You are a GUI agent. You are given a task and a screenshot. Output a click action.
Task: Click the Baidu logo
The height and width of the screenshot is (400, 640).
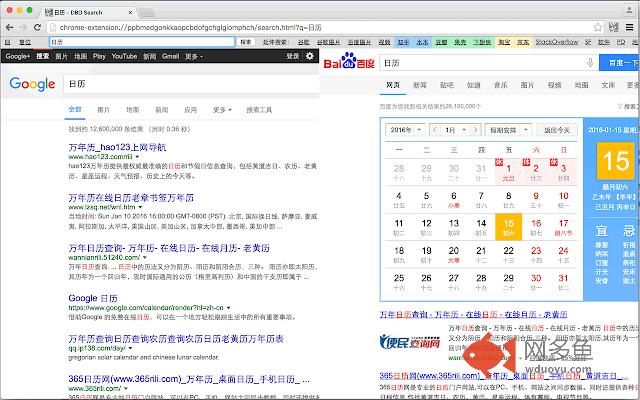coord(349,61)
